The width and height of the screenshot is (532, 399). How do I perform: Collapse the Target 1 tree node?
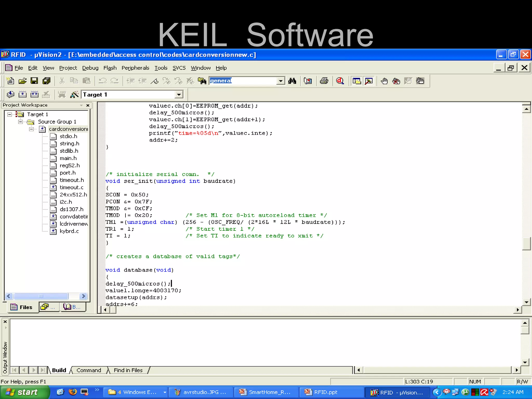tap(10, 114)
